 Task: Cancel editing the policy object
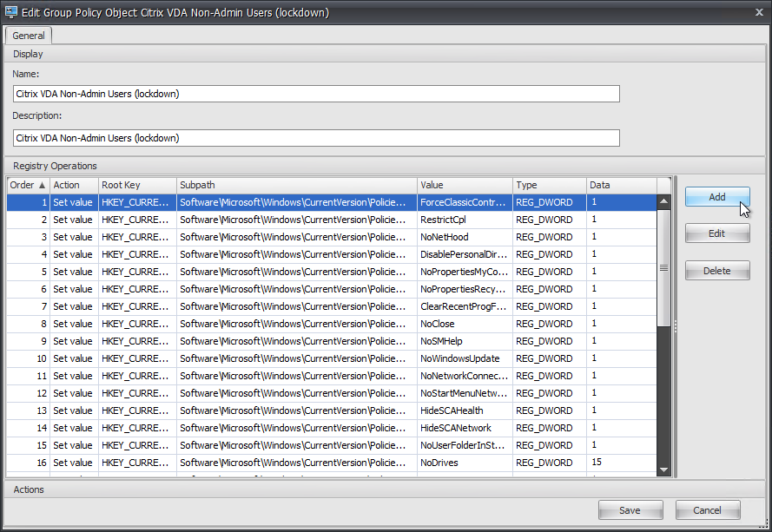point(708,510)
